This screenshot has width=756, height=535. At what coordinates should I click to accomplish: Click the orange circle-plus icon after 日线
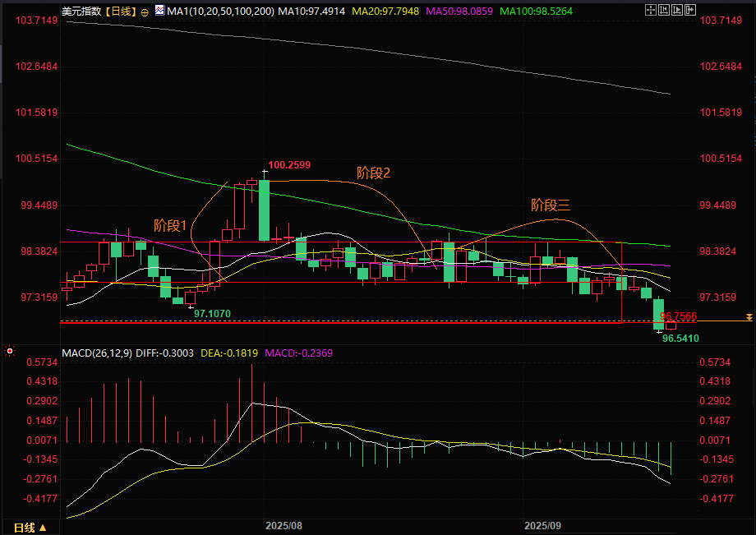pyautogui.click(x=145, y=13)
